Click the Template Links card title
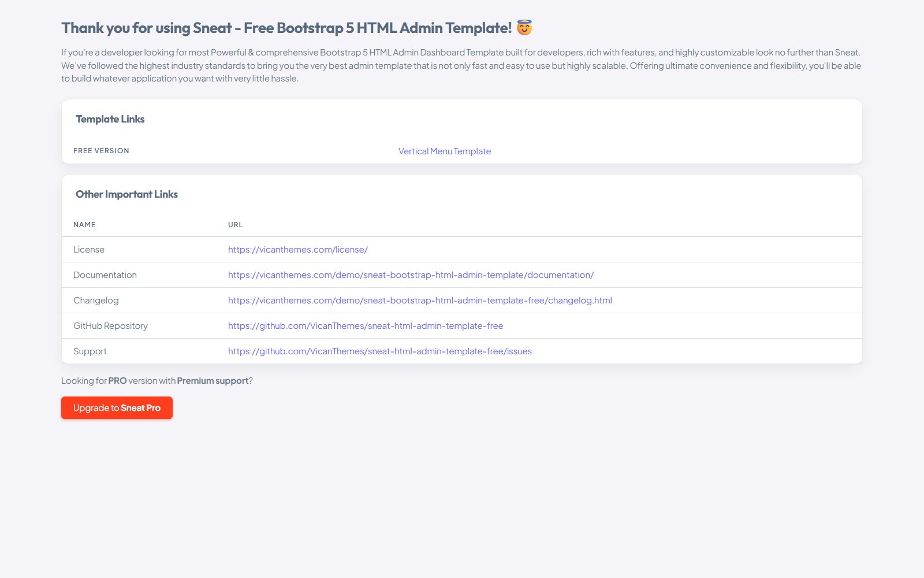 (x=110, y=119)
